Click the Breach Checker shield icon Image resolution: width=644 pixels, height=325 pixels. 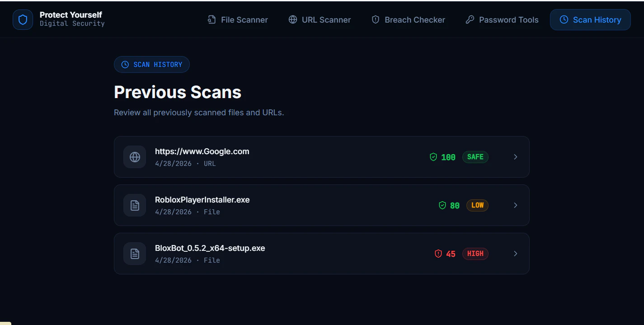(x=375, y=19)
